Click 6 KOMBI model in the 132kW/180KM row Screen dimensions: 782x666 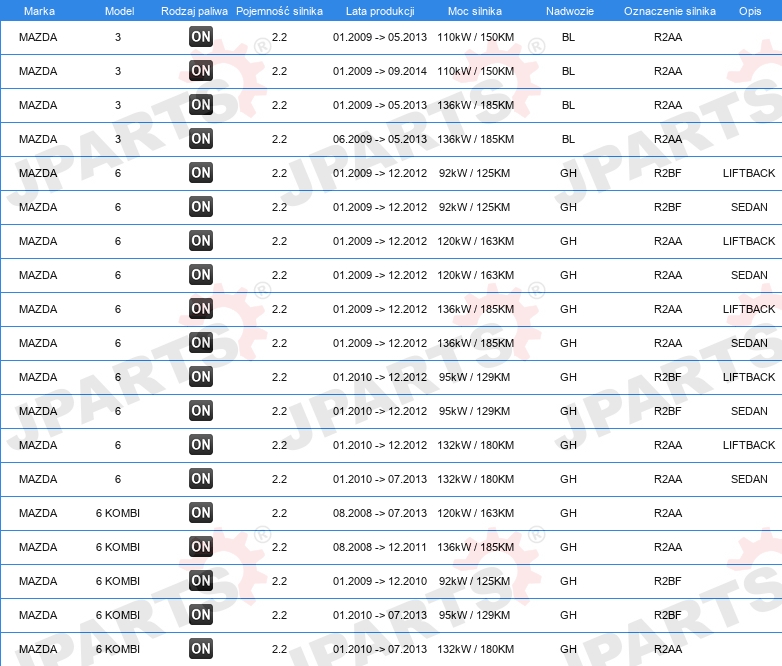pos(118,649)
